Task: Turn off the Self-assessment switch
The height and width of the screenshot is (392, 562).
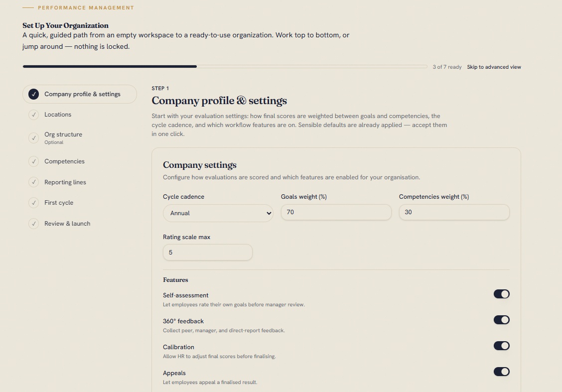Action: pos(501,294)
